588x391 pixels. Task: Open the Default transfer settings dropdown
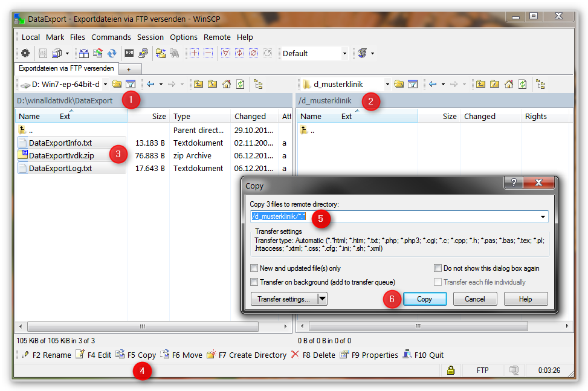(x=344, y=53)
